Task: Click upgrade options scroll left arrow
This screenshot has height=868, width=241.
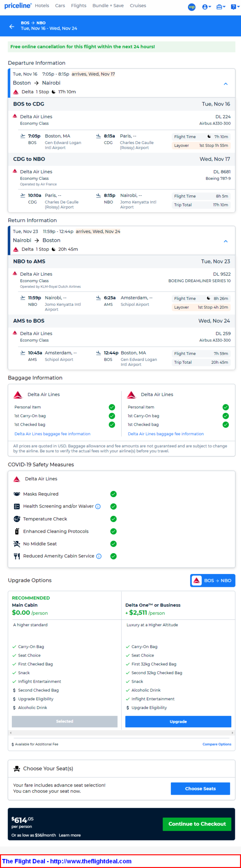Action: (x=10, y=733)
